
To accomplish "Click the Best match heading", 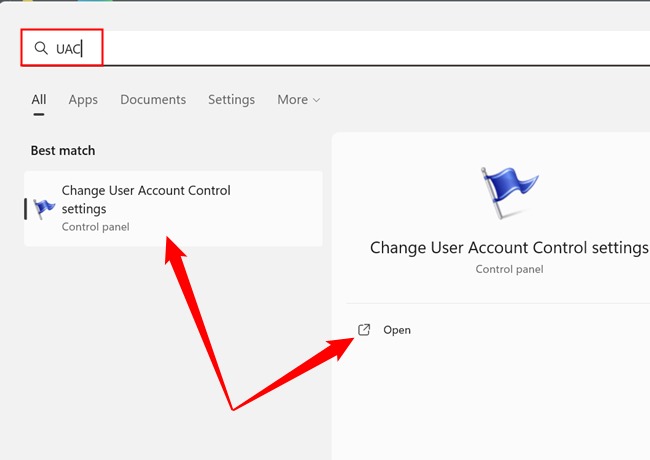I will click(63, 150).
